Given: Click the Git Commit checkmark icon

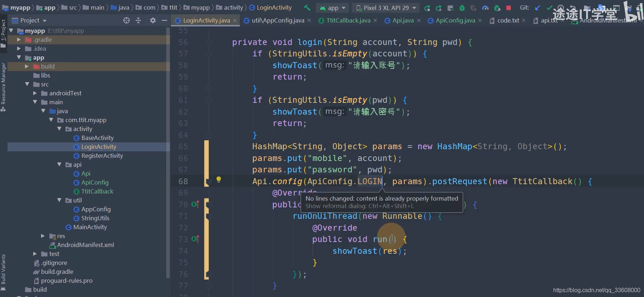Looking at the screenshot, I should click(x=549, y=7).
